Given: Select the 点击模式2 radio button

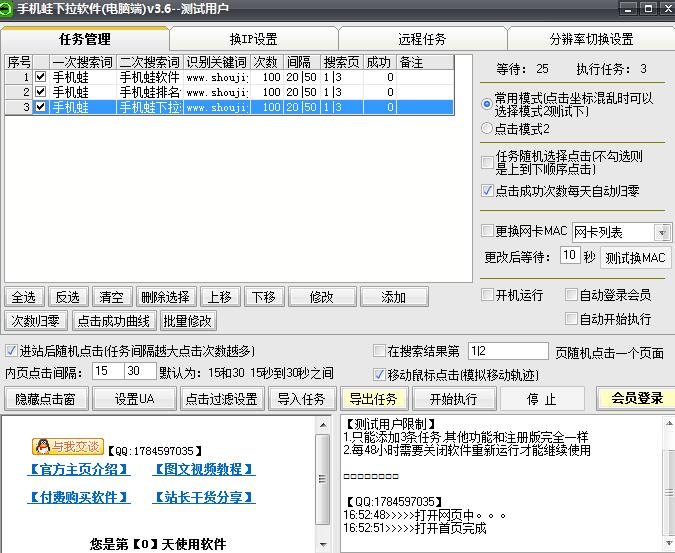Looking at the screenshot, I should [487, 128].
